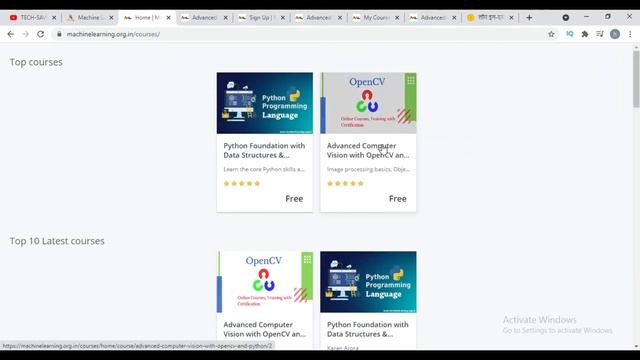Open Advanced Computer Vision title in Top courses
Screen dimensions: 640x360
[x=368, y=150]
